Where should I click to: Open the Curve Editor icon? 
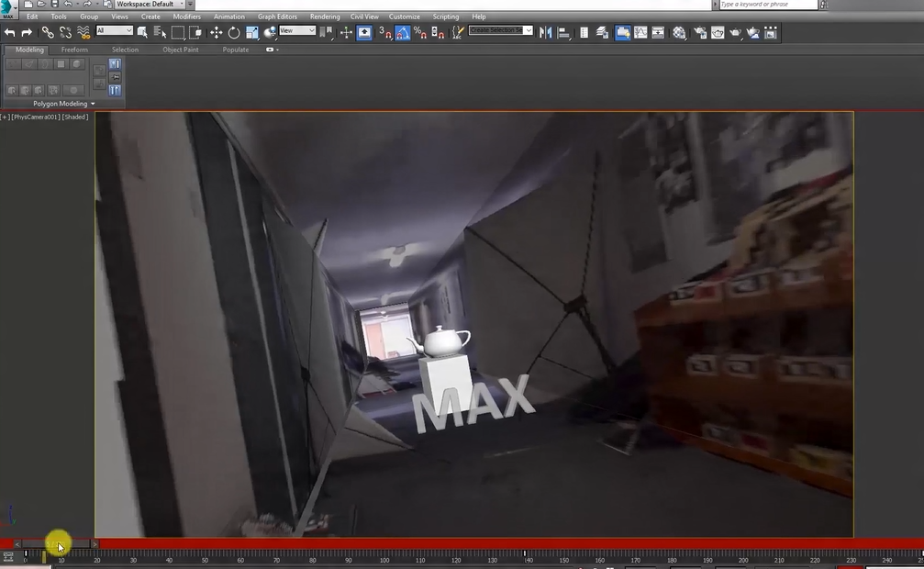640,32
